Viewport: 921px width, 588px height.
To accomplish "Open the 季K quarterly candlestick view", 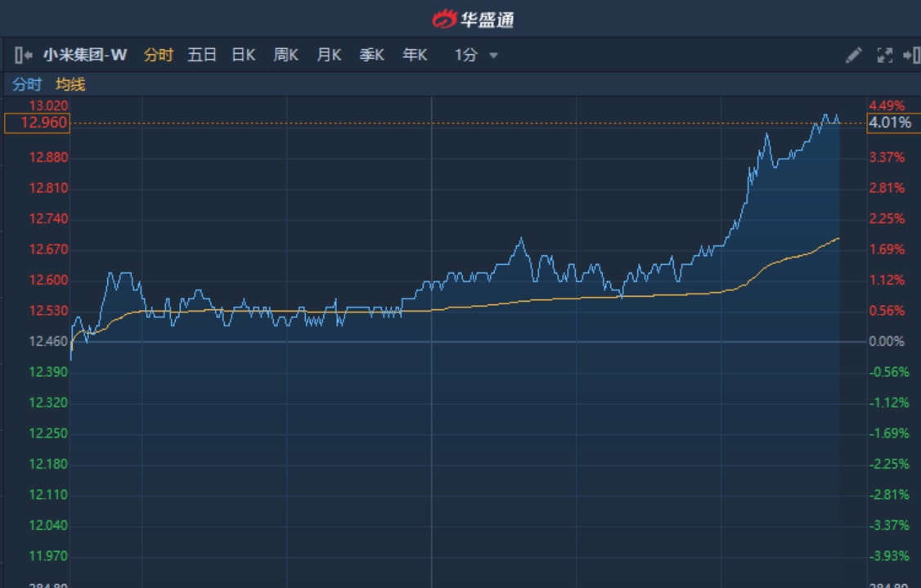I will 372,56.
